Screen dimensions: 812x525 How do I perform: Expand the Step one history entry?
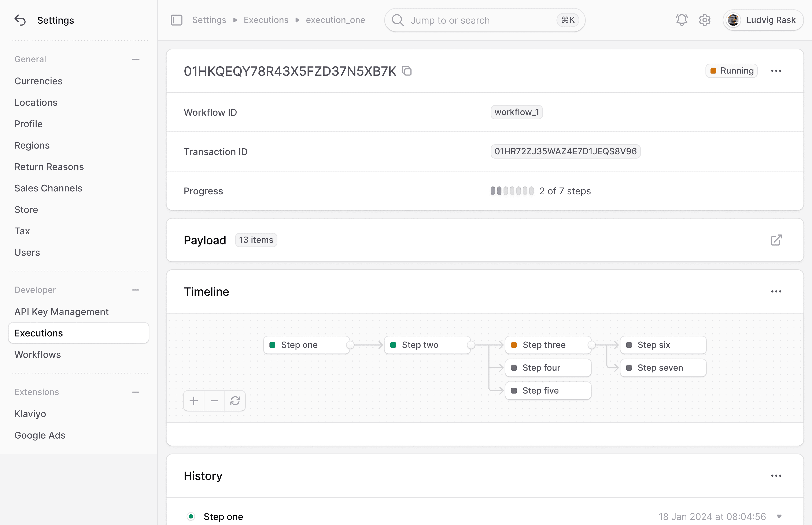click(779, 517)
